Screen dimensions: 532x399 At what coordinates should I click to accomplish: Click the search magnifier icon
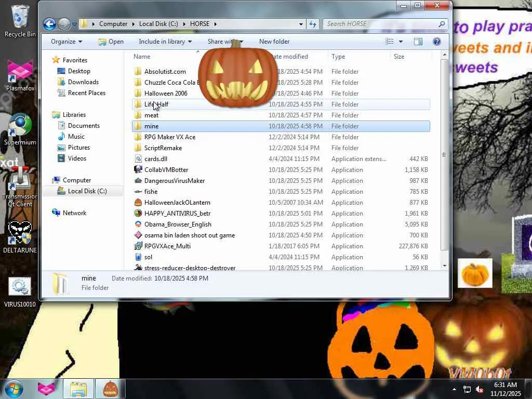coord(442,24)
